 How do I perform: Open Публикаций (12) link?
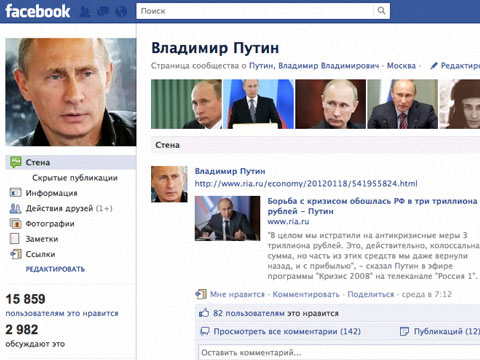[447, 331]
